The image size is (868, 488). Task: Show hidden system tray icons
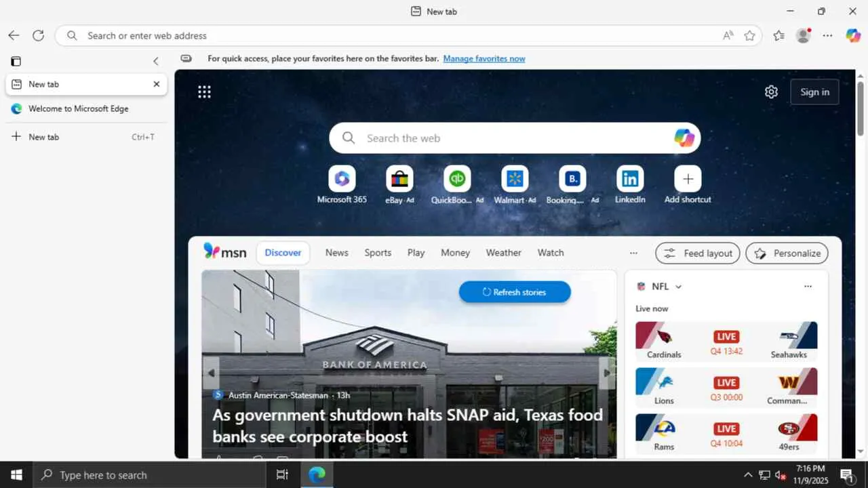click(748, 475)
